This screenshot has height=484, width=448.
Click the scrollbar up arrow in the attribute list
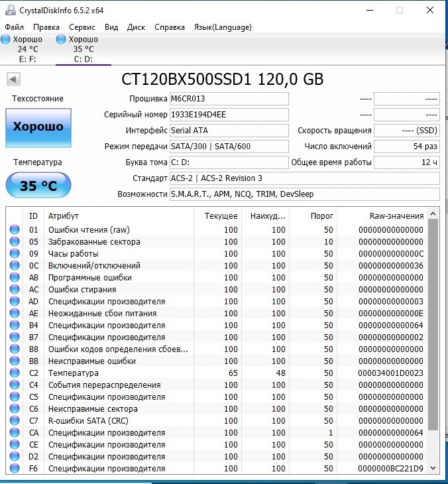[x=433, y=214]
